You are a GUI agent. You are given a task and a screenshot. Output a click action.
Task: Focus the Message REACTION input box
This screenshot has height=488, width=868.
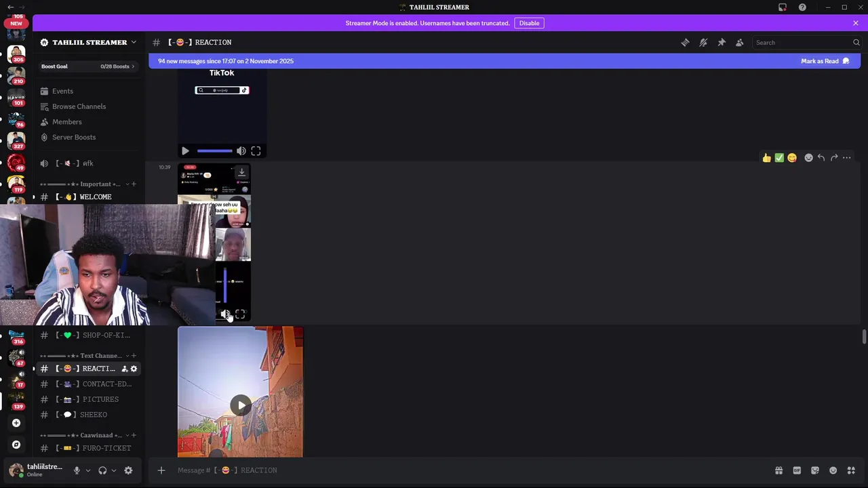pos(468,470)
